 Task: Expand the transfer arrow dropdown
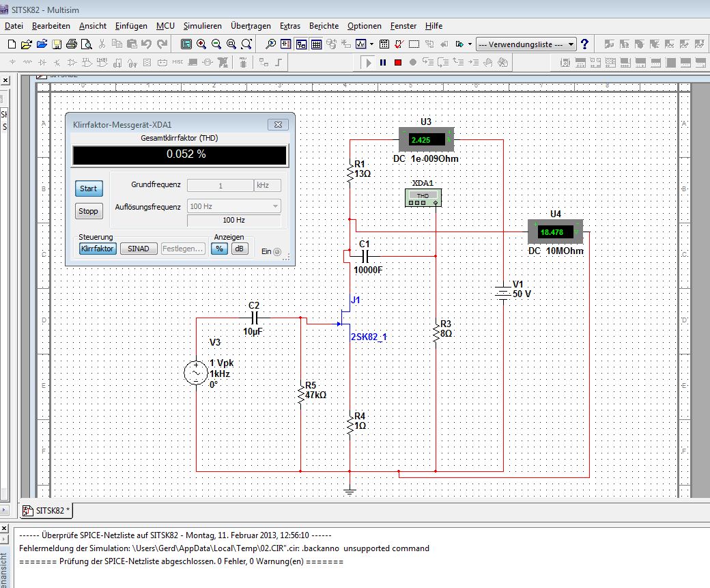tap(470, 44)
